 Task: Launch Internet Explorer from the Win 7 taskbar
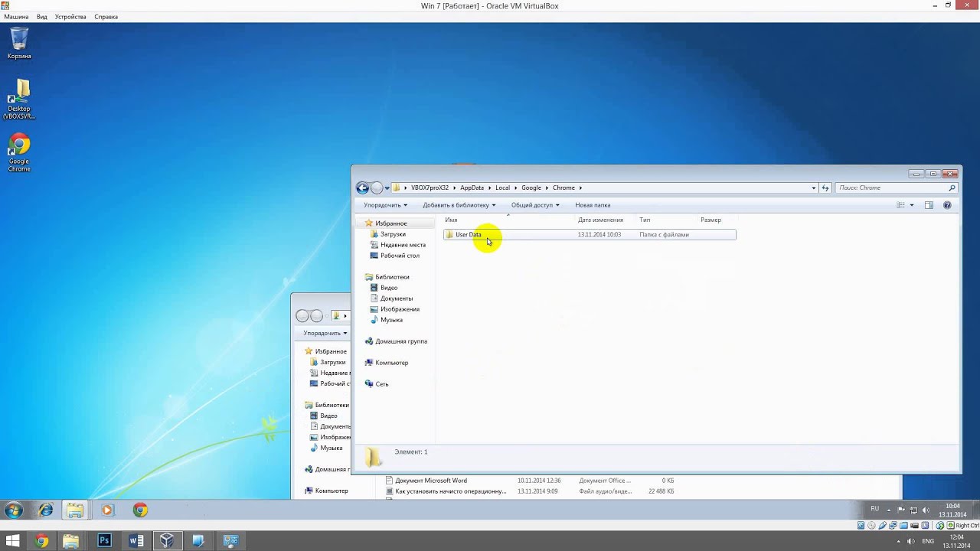46,510
